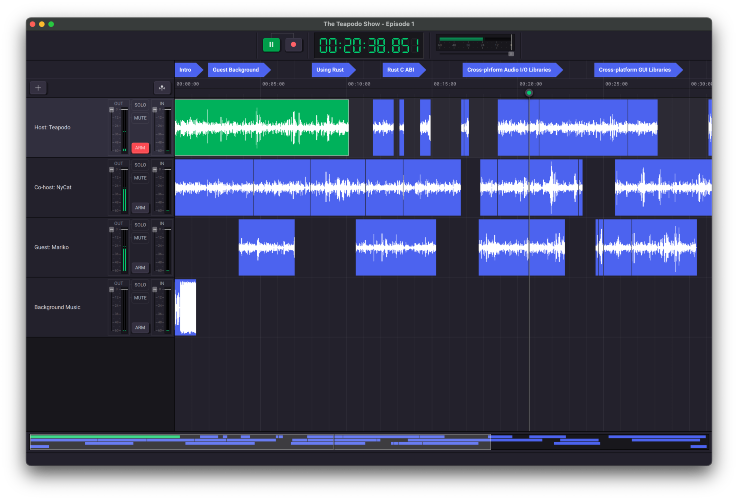Solo the Guest: Mariko track
The width and height of the screenshot is (738, 500).
tap(140, 225)
